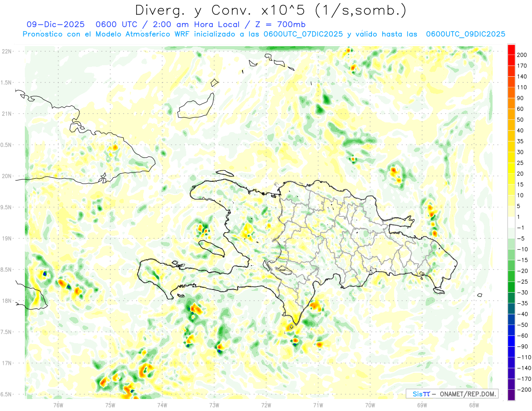Click the white swatch between 1 and -1

511,223
